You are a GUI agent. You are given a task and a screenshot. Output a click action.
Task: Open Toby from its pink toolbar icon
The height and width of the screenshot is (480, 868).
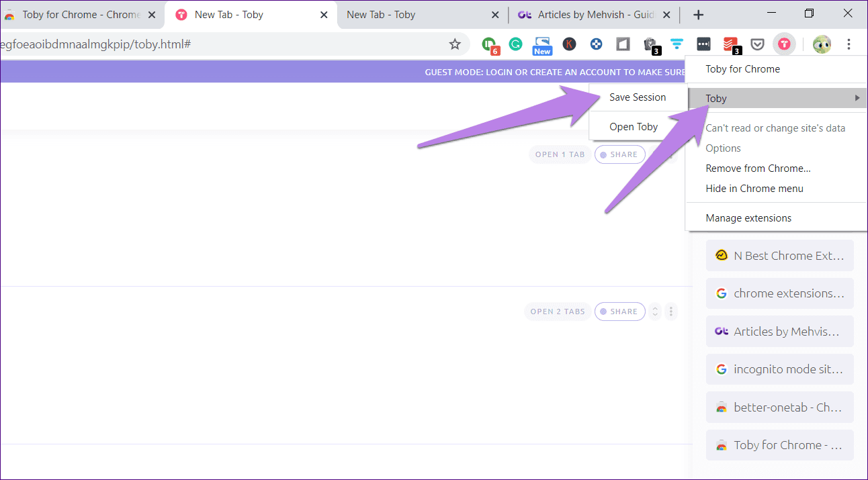[x=784, y=44]
